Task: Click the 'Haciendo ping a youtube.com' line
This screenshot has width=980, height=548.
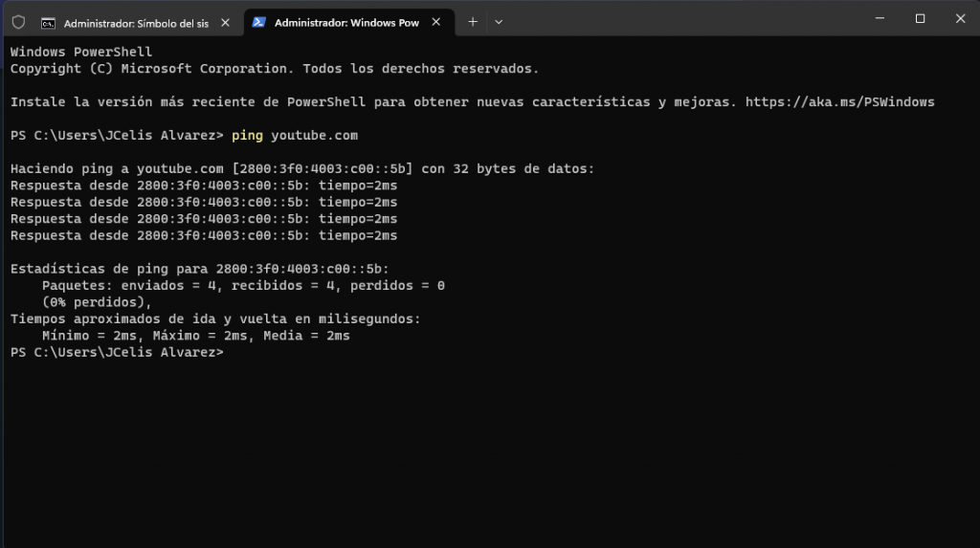Action: pos(301,169)
